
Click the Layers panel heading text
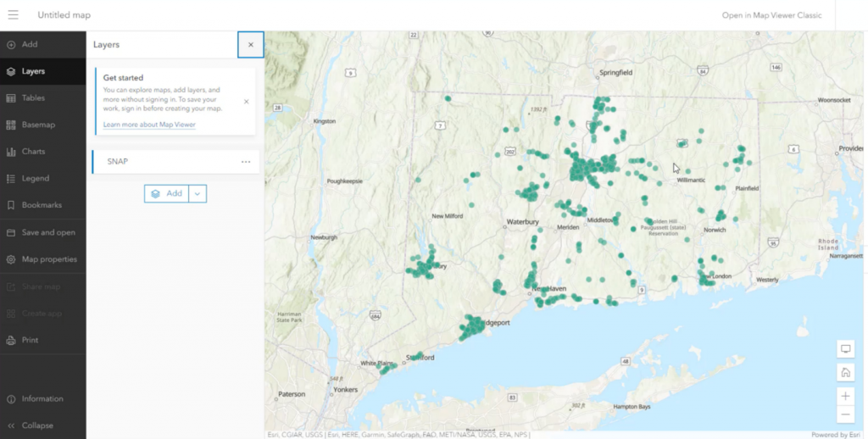(106, 45)
